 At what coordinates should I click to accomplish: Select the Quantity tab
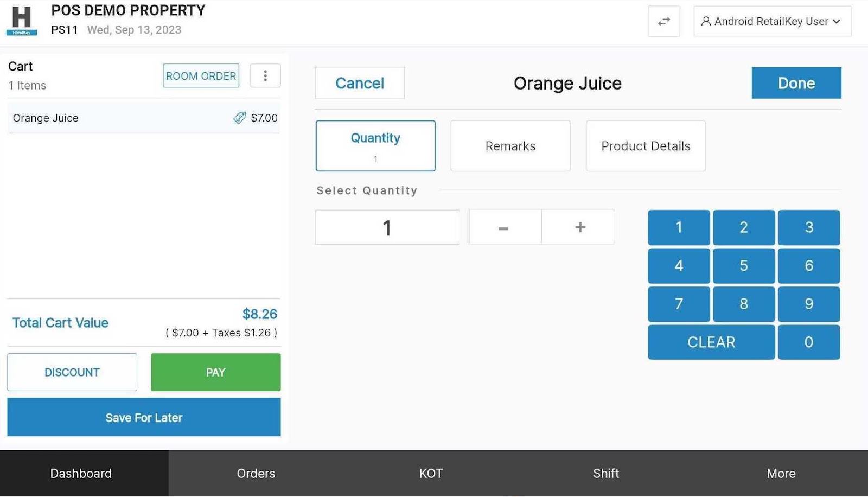coord(375,146)
